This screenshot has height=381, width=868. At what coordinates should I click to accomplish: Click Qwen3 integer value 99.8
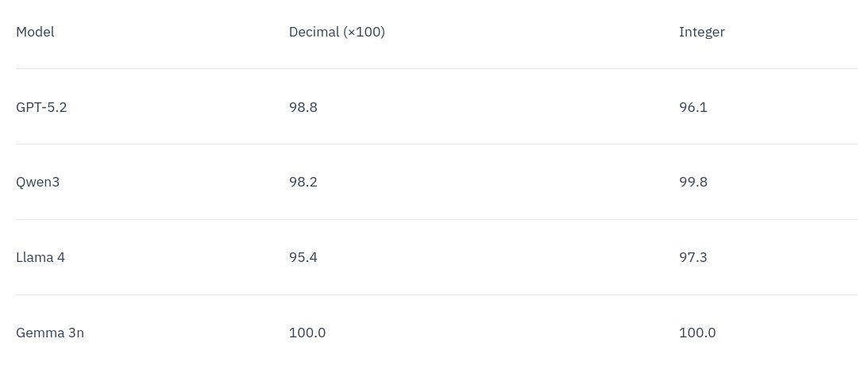coord(693,183)
